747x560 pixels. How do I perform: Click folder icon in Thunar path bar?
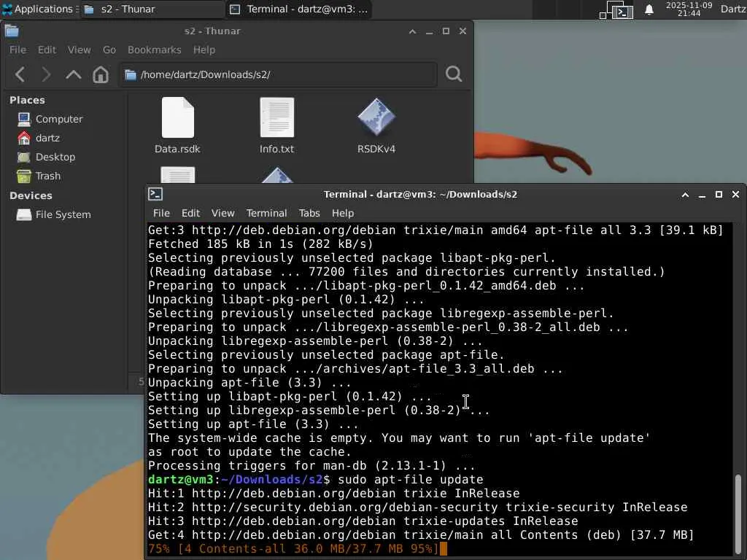pyautogui.click(x=131, y=75)
